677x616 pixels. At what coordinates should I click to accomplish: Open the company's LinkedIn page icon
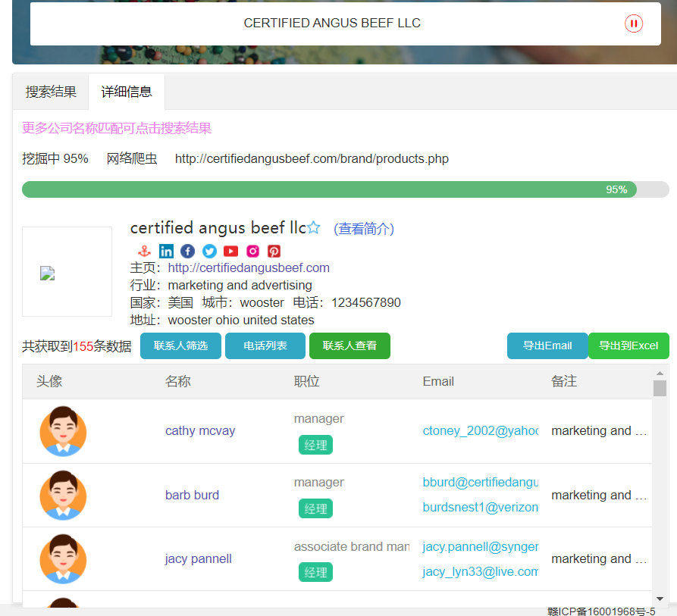[x=166, y=252]
